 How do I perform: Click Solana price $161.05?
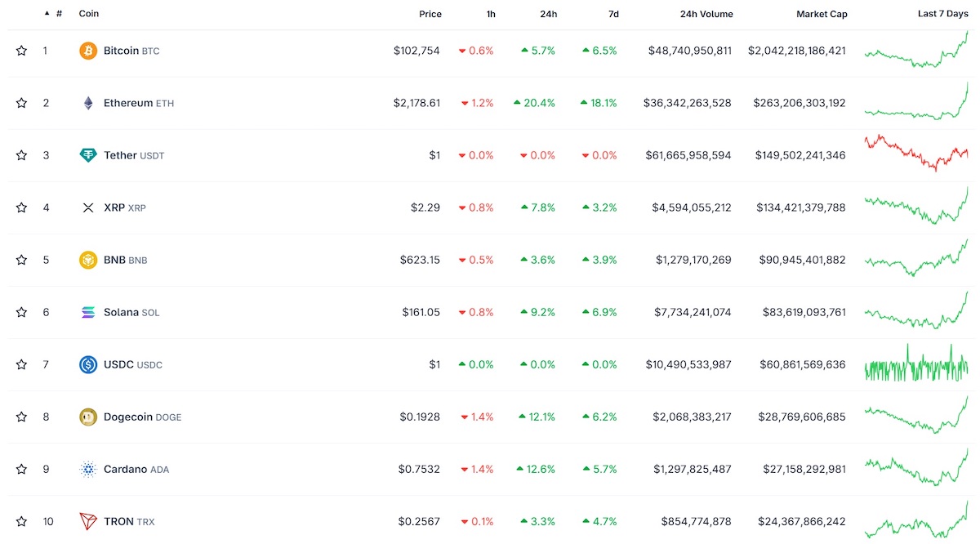tap(421, 312)
